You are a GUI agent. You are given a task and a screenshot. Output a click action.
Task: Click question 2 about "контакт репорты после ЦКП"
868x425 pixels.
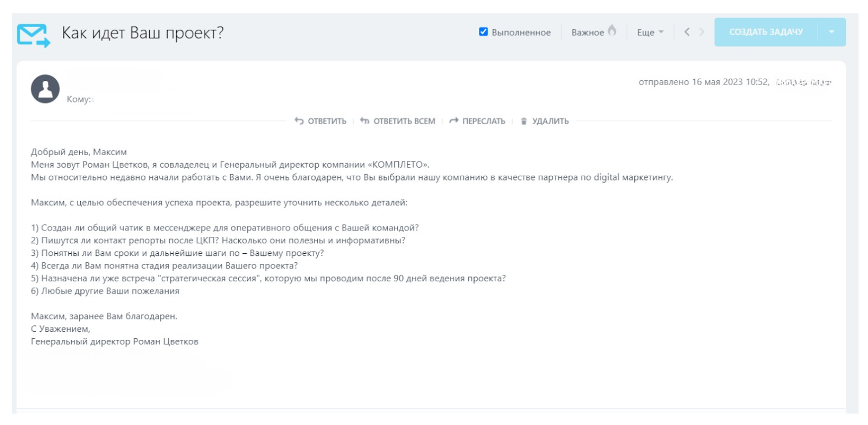pos(218,240)
